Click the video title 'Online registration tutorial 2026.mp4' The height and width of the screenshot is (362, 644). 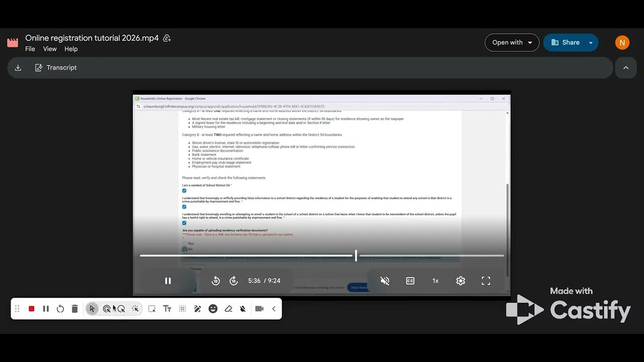[x=92, y=38]
